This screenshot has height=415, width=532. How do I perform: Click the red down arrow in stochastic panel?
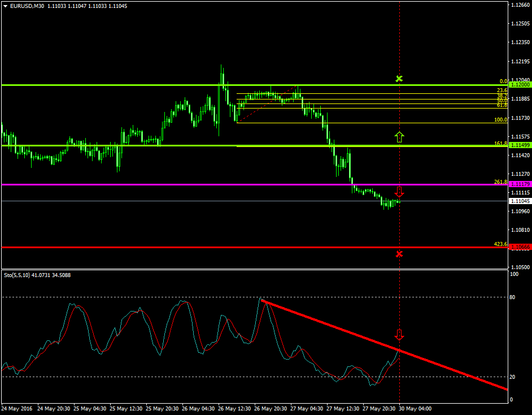point(400,336)
